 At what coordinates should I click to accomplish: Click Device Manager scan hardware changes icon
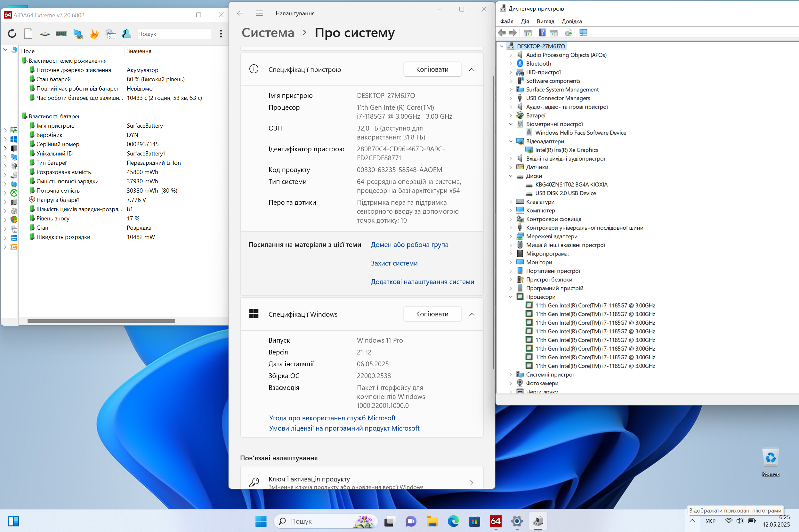click(568, 33)
